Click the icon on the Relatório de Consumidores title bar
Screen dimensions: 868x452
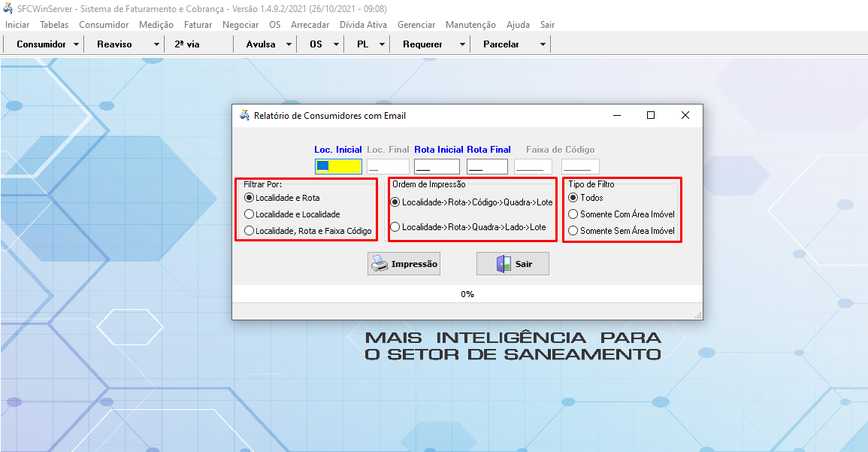(x=244, y=115)
